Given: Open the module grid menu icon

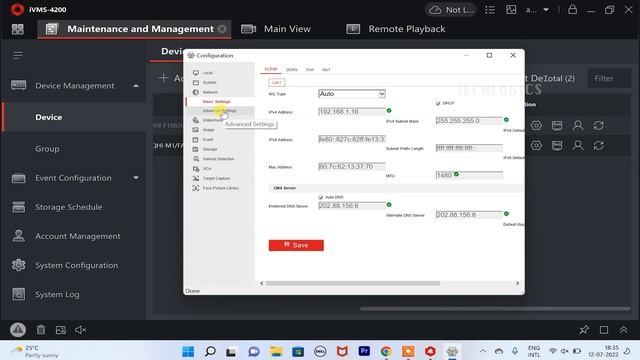Looking at the screenshot, I should 18,29.
